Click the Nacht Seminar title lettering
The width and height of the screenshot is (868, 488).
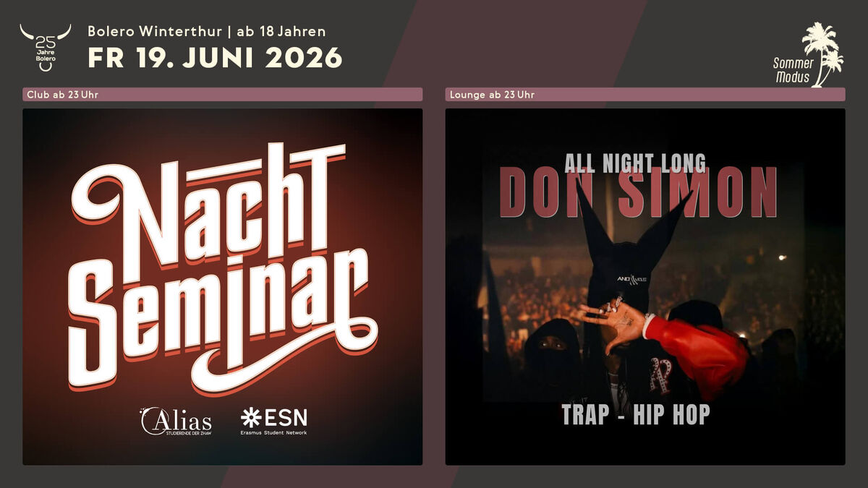(222, 269)
